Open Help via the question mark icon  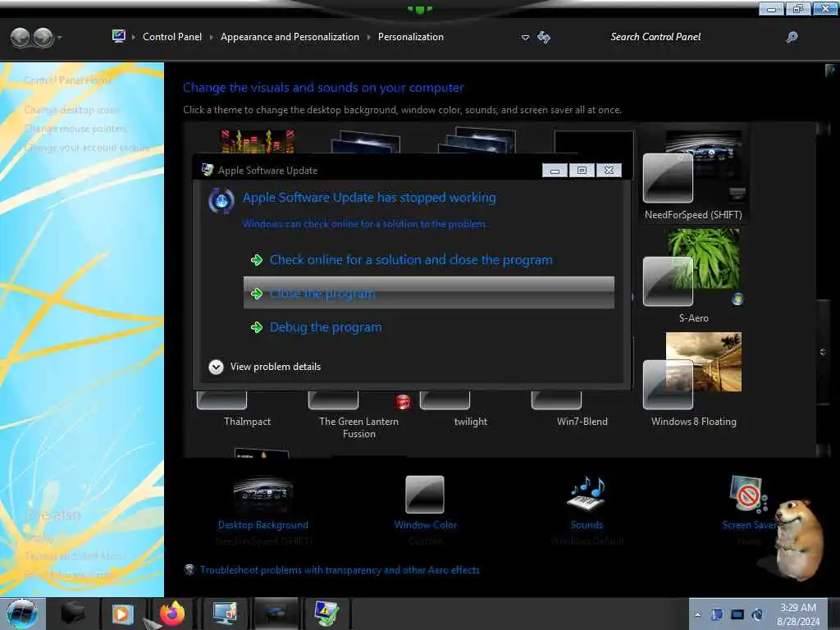point(830,71)
